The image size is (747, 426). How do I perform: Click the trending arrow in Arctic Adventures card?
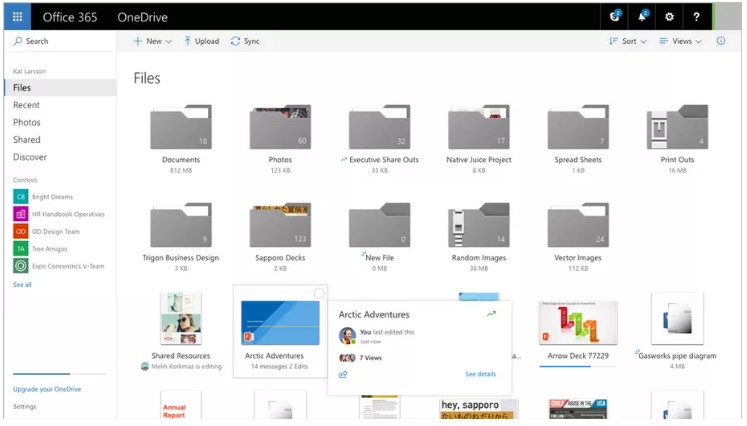click(x=491, y=314)
